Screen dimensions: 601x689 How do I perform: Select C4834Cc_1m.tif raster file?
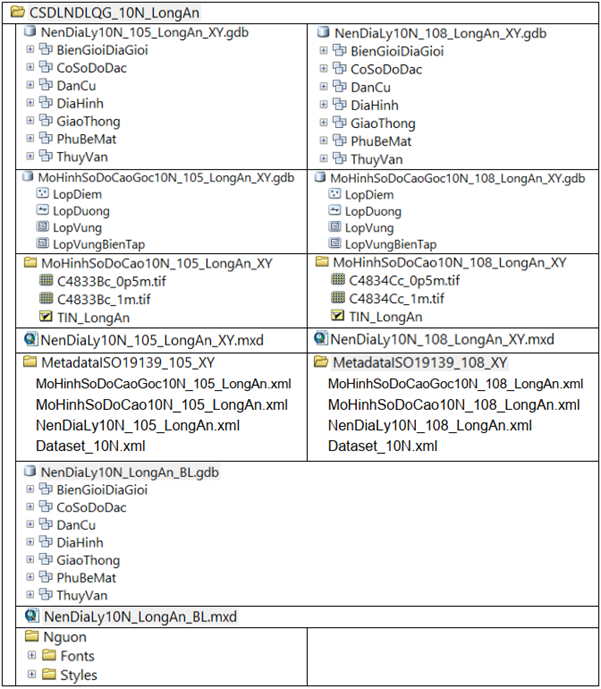click(x=390, y=299)
